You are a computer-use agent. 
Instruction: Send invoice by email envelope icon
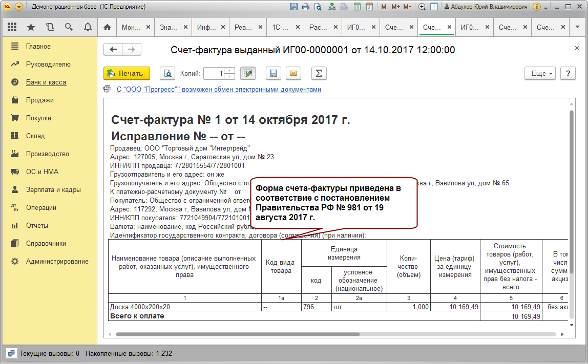coord(293,73)
